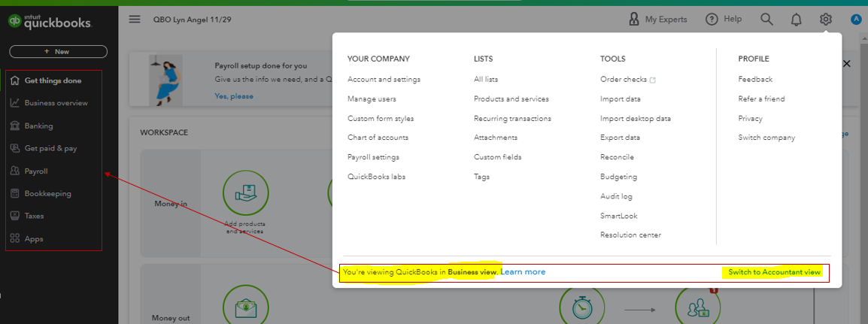This screenshot has height=324, width=868.
Task: Open the user profile avatar A
Action: [x=855, y=20]
